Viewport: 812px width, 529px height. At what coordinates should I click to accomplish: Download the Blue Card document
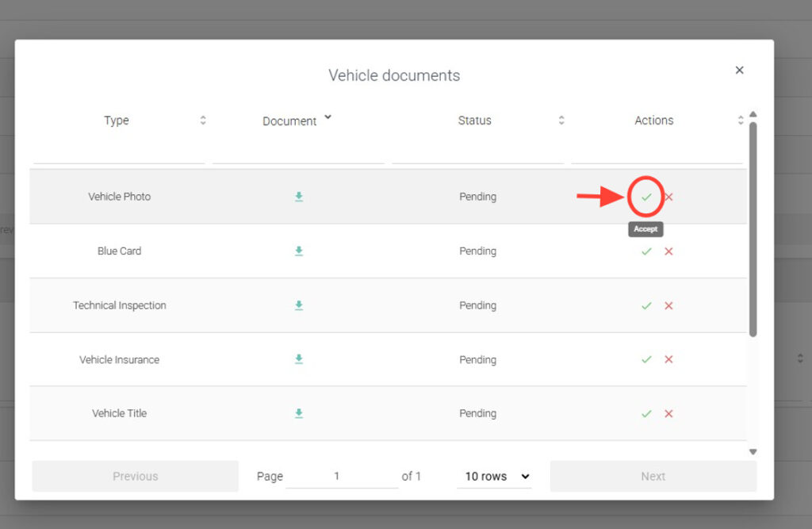[x=299, y=251]
